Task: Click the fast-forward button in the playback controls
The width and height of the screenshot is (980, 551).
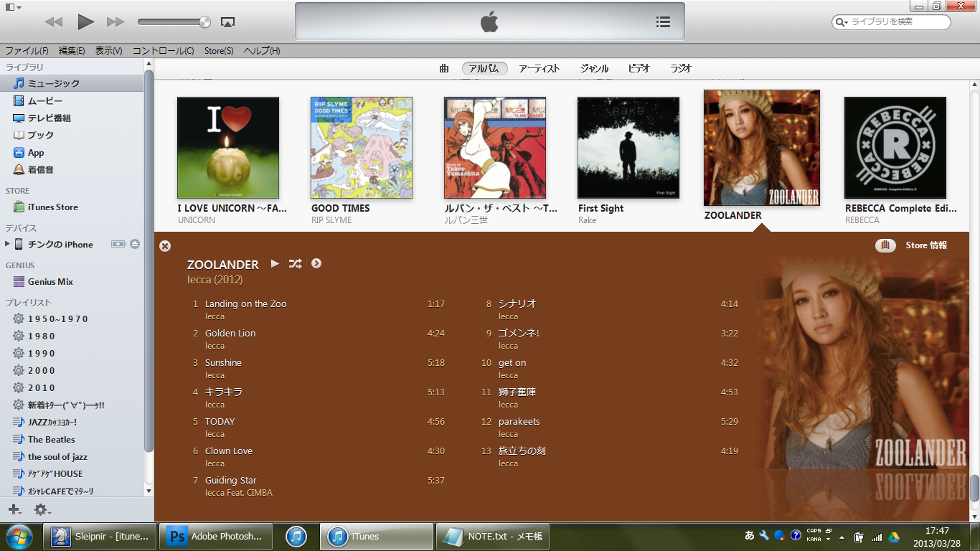Action: (x=116, y=22)
